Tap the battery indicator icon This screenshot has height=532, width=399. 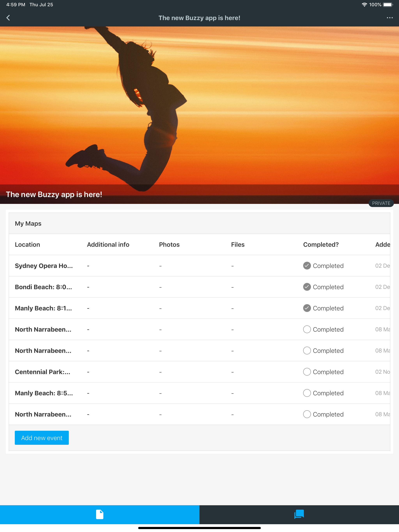pyautogui.click(x=388, y=4)
